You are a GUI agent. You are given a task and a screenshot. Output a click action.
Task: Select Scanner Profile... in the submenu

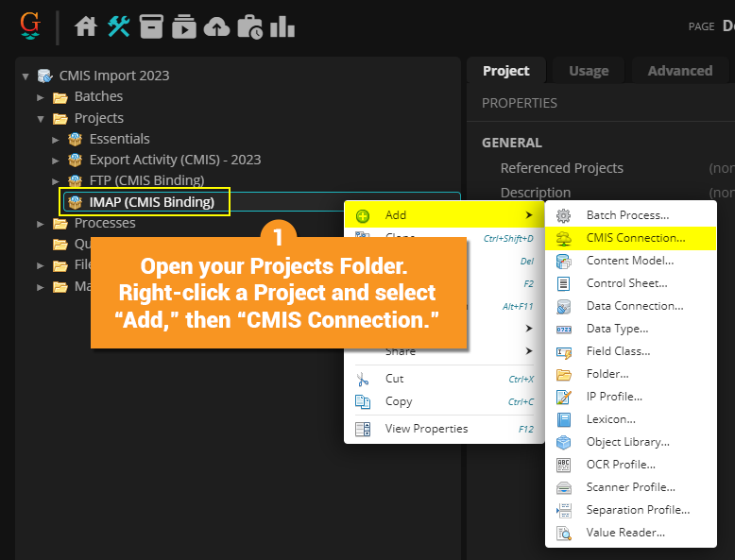(x=630, y=487)
